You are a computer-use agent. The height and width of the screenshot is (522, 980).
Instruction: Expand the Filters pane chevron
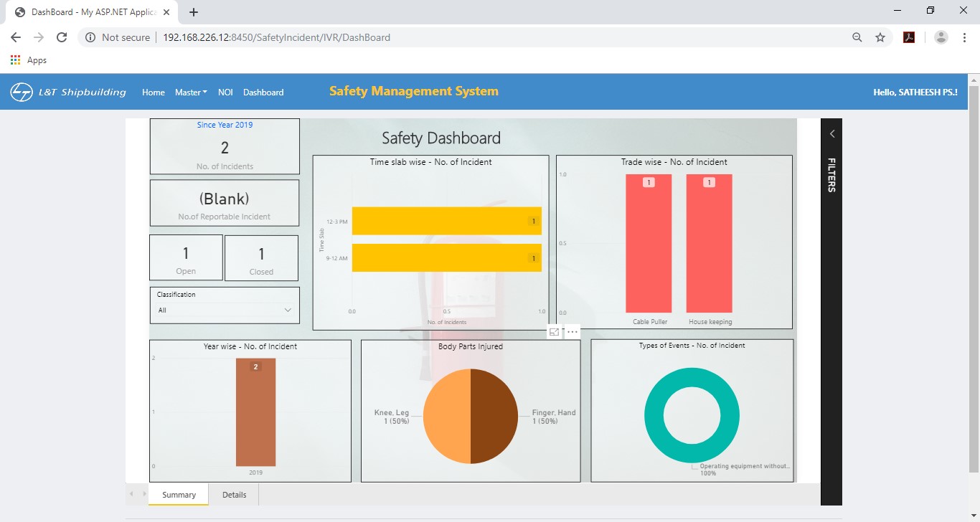pyautogui.click(x=832, y=134)
